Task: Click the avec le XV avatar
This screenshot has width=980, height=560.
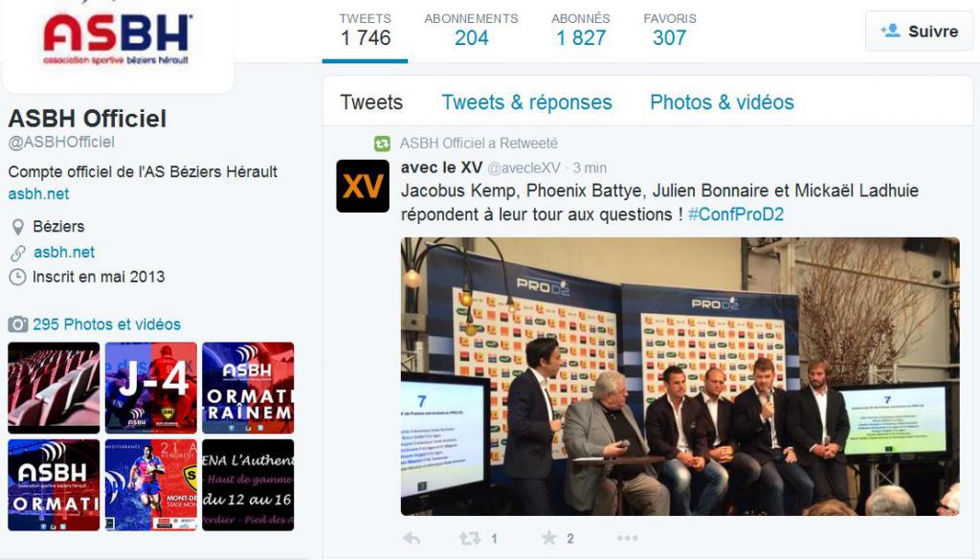Action: pyautogui.click(x=363, y=187)
